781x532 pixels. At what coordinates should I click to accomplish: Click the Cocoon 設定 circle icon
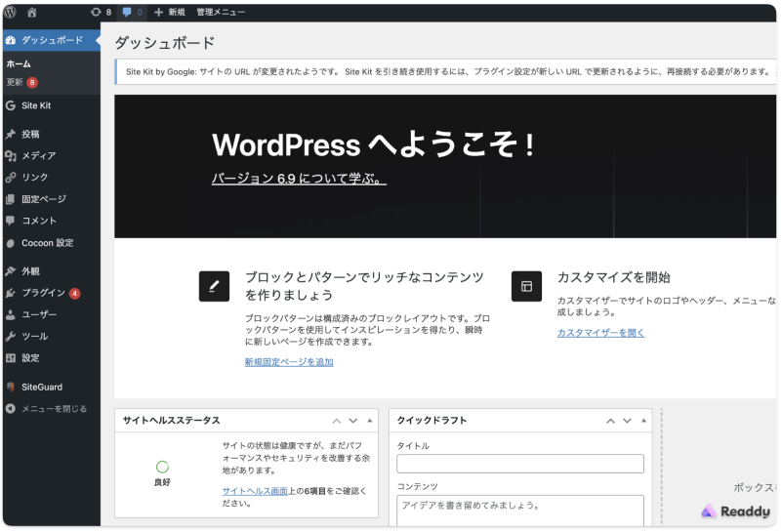11,243
